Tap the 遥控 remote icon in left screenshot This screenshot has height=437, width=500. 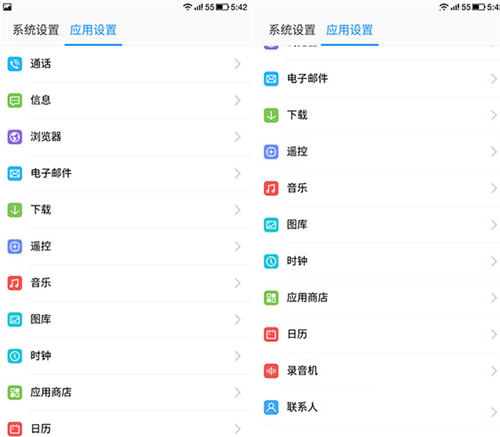click(15, 247)
